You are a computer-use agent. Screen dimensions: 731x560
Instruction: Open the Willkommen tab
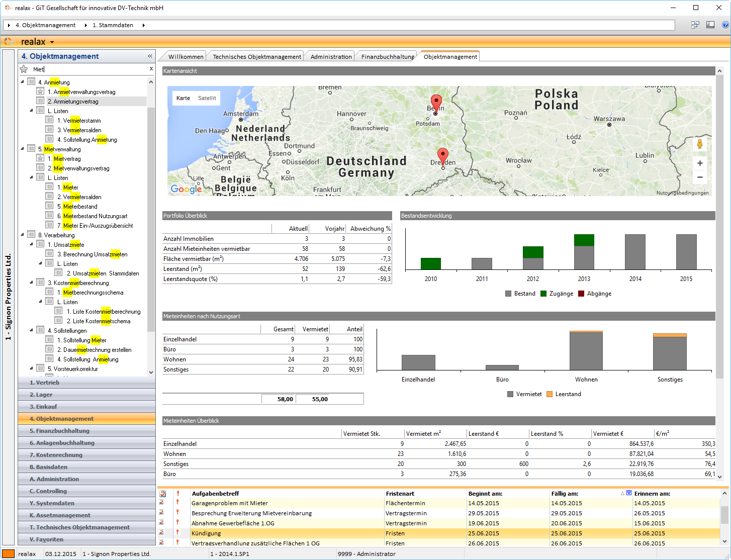coord(186,57)
